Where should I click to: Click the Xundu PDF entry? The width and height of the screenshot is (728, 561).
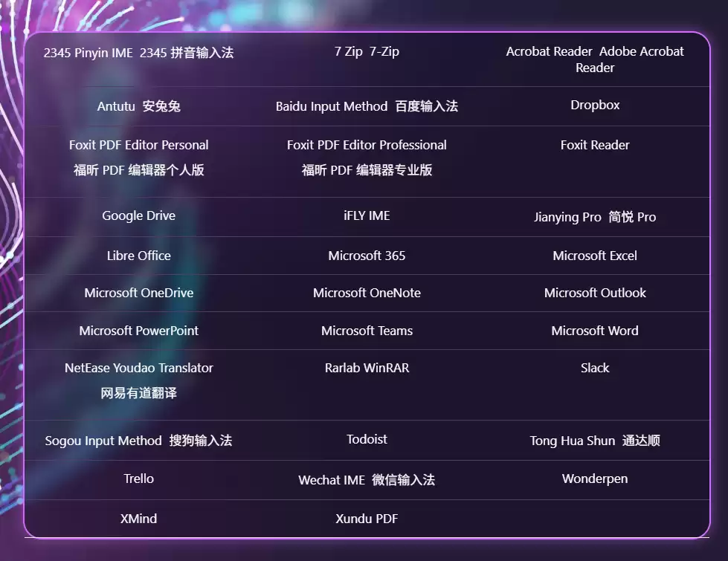coord(367,519)
